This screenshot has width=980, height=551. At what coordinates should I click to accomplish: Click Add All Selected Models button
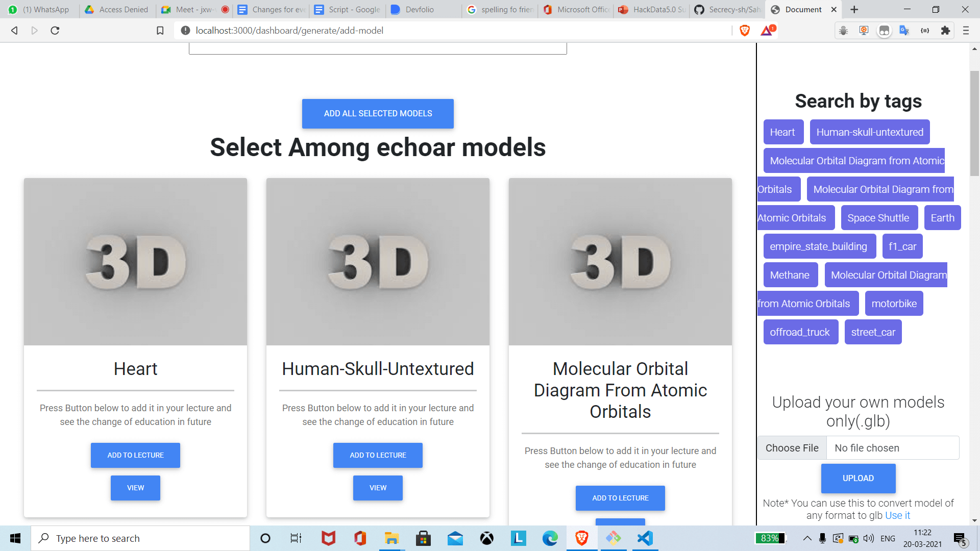(378, 113)
